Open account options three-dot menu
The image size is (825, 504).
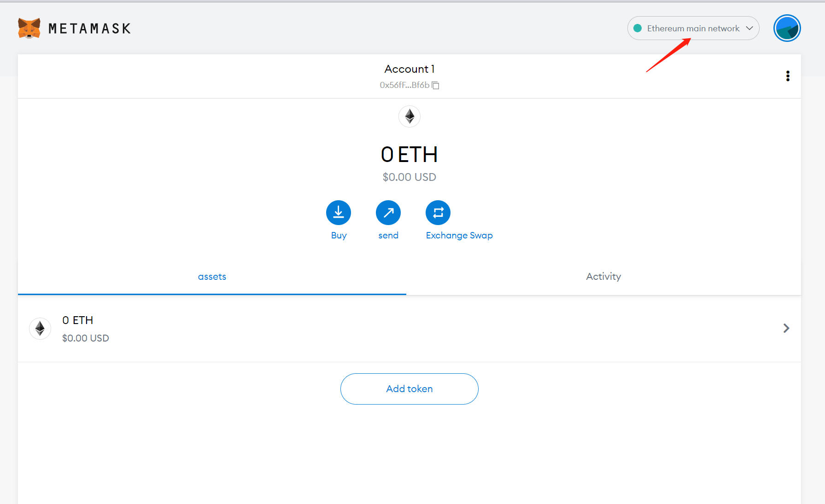[788, 76]
